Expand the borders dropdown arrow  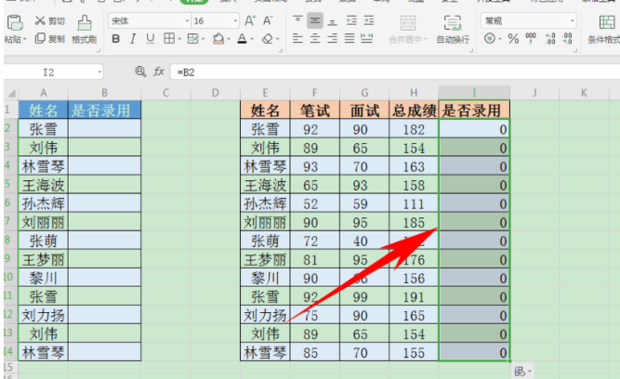[180, 39]
